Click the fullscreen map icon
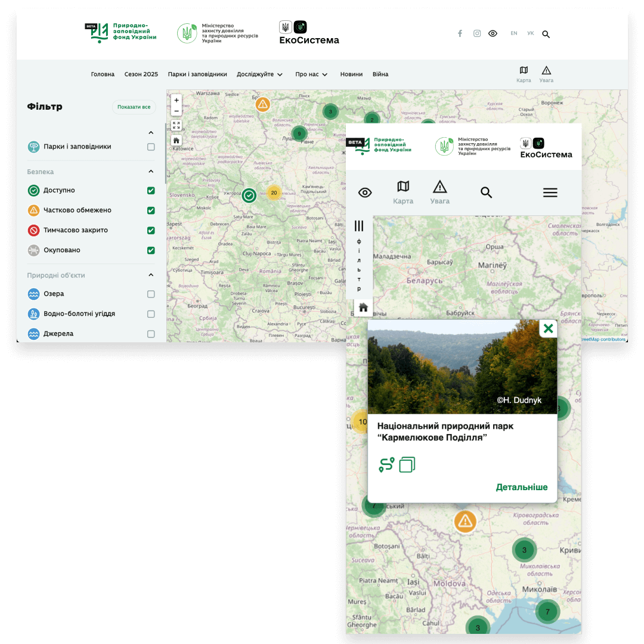 point(176,125)
